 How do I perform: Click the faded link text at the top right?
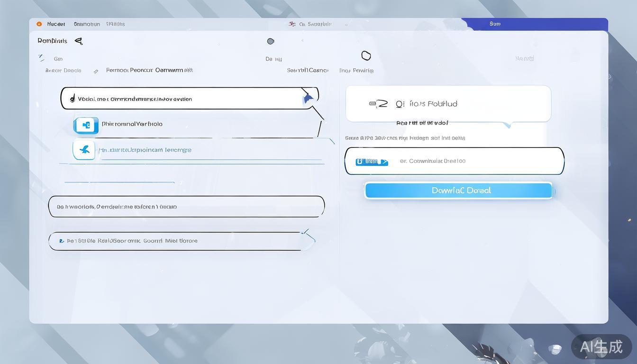524,59
